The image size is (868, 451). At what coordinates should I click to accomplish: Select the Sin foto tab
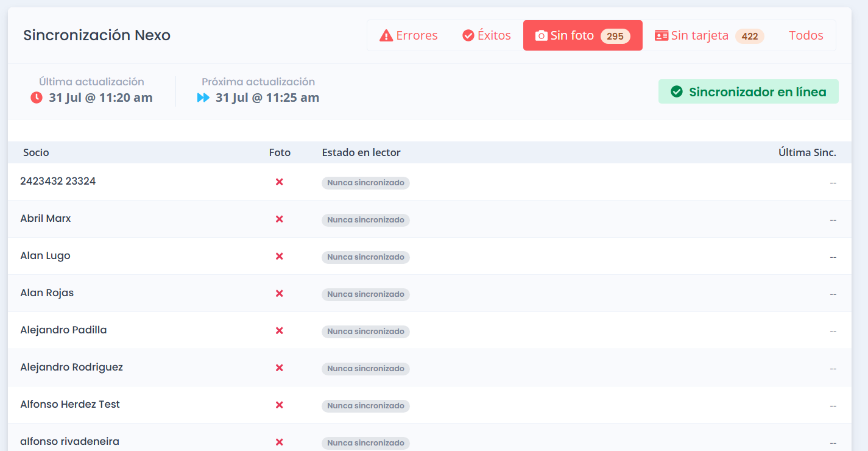(583, 35)
